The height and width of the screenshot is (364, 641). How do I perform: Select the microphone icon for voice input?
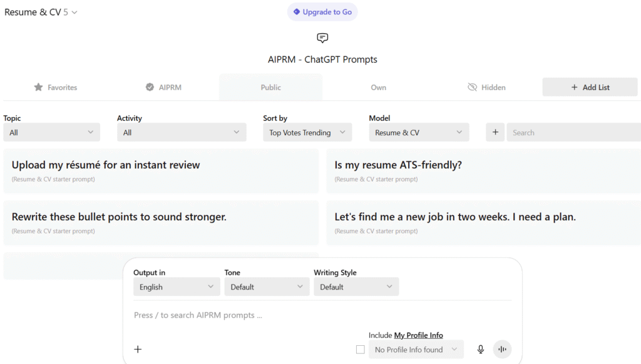tap(480, 349)
